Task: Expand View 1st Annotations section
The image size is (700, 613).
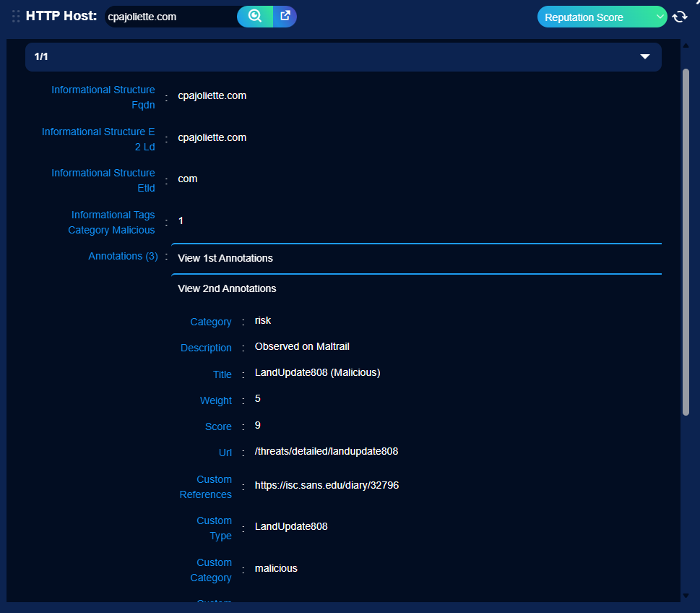Action: tap(416, 258)
